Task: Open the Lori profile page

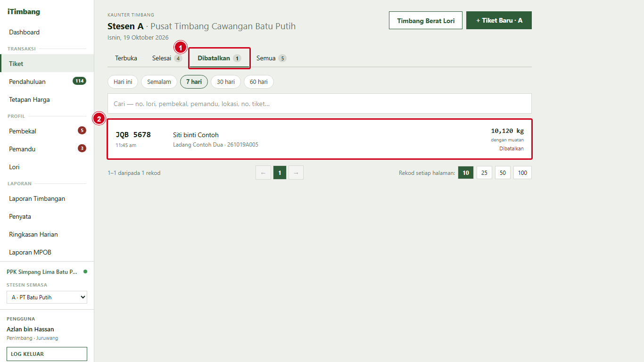Action: point(47,167)
